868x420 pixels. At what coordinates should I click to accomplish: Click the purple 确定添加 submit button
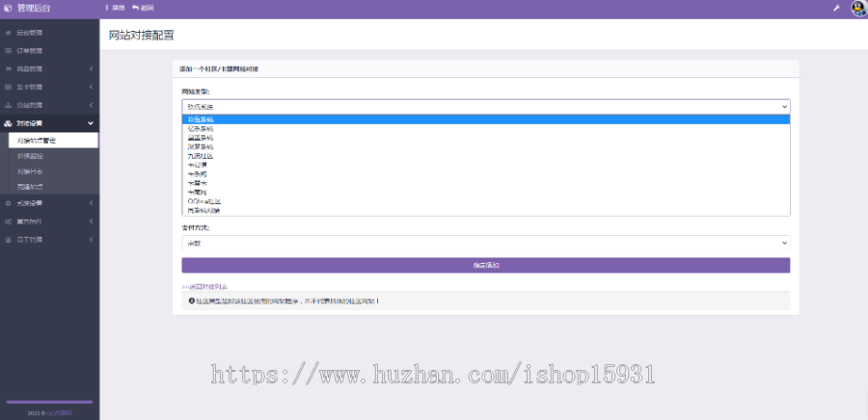point(485,265)
